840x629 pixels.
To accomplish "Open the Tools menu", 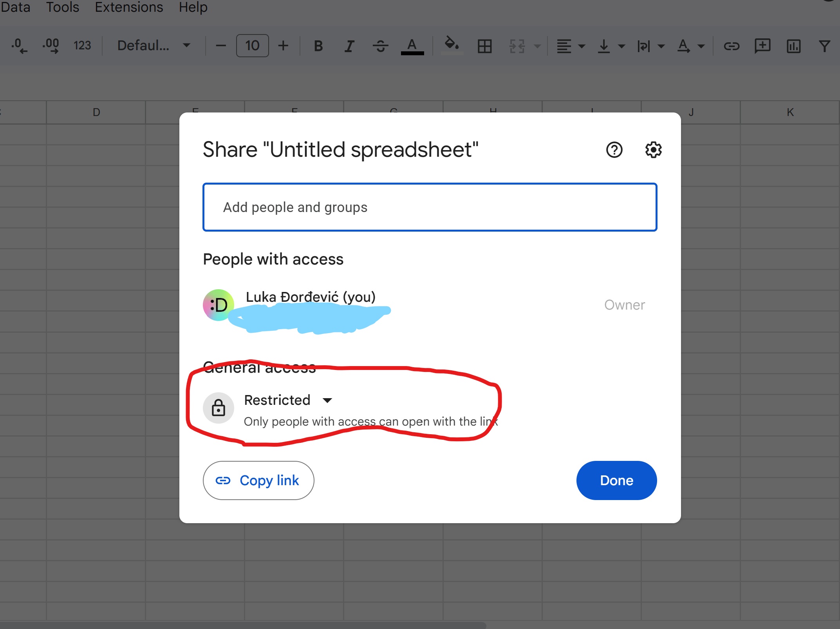I will [63, 7].
